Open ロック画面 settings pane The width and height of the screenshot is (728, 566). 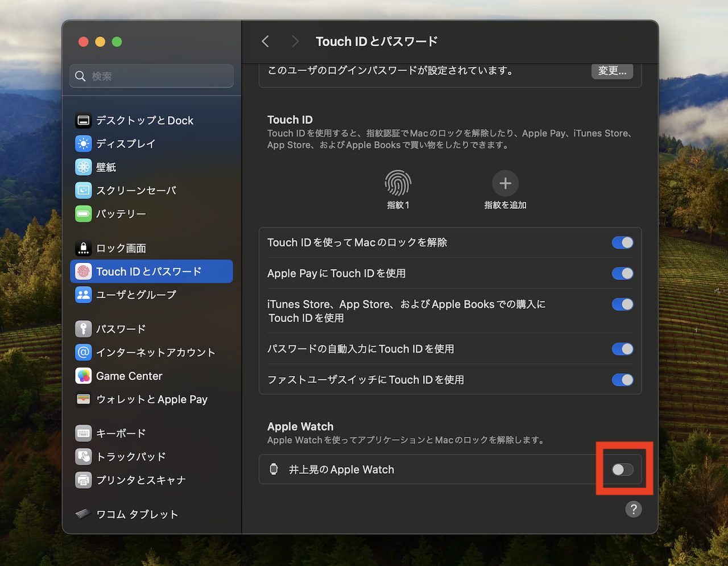pyautogui.click(x=151, y=248)
